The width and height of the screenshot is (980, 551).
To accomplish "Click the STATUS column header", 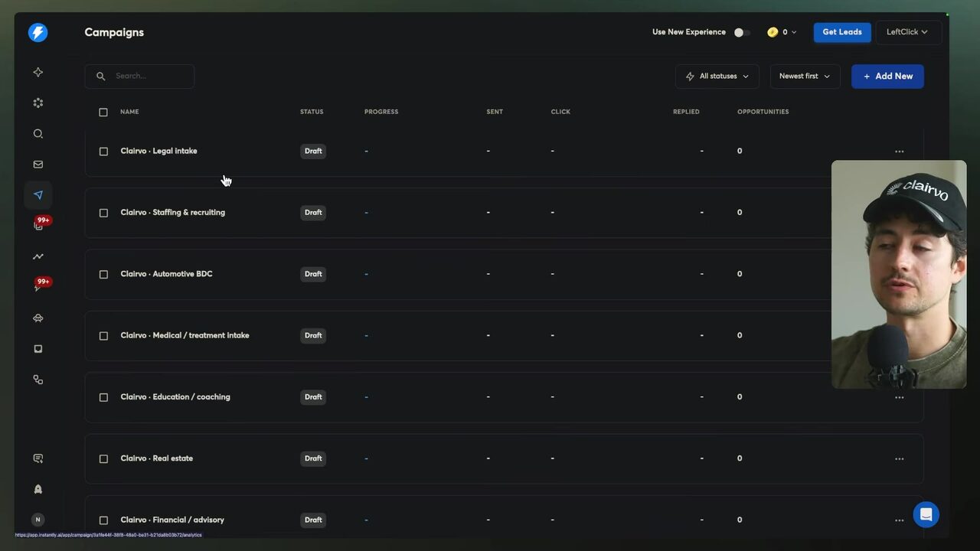I will pyautogui.click(x=312, y=112).
